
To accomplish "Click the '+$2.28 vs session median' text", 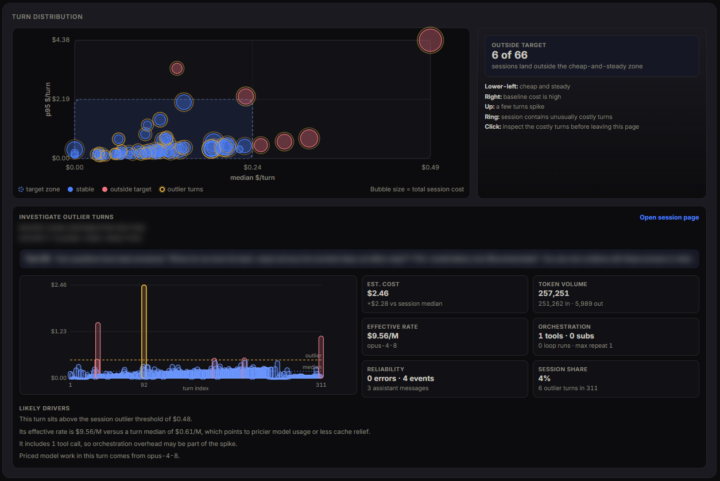I will 405,304.
